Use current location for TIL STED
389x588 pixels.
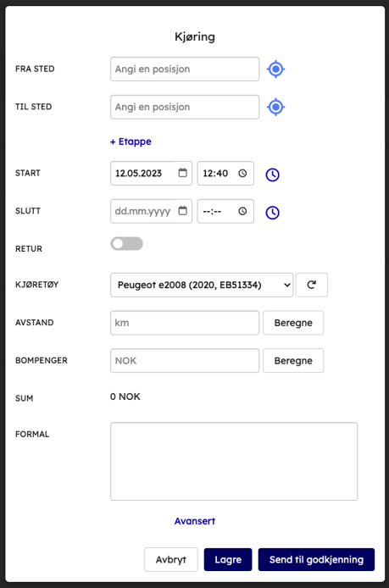[275, 107]
